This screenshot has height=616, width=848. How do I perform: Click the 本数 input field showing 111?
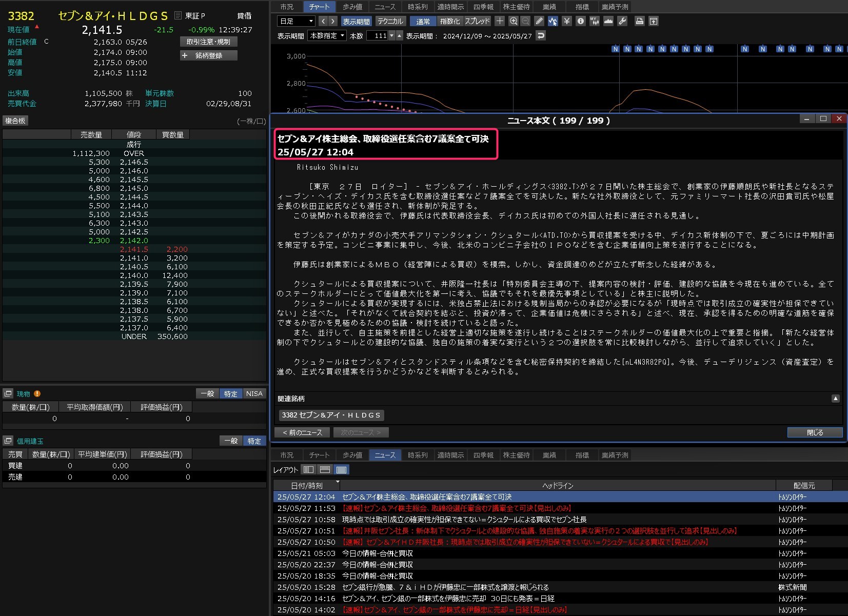(377, 35)
